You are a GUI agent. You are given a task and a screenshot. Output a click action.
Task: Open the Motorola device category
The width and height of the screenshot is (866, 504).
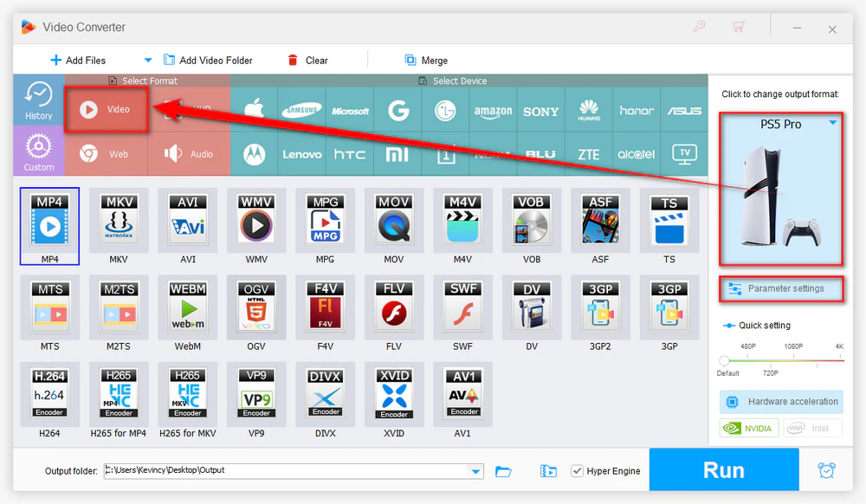coord(254,154)
